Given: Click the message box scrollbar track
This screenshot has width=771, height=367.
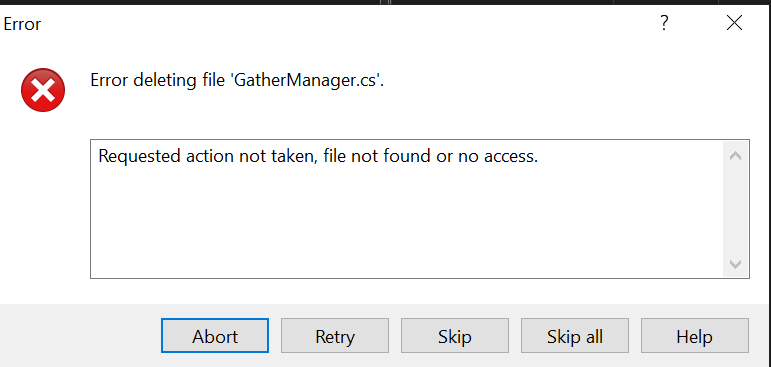Looking at the screenshot, I should coord(735,212).
